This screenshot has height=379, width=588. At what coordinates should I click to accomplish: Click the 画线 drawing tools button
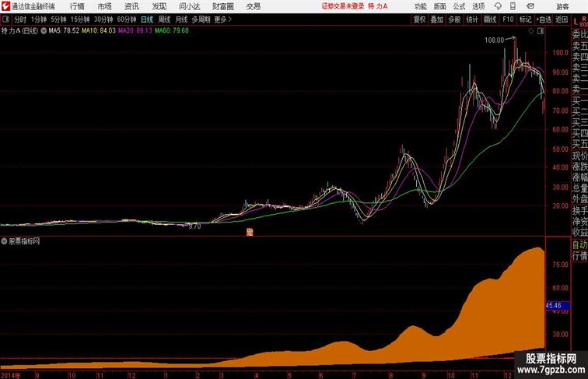(490, 19)
